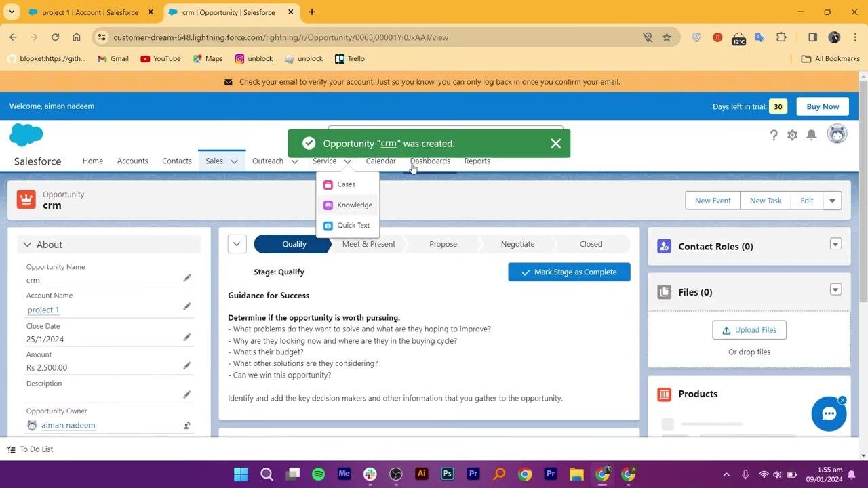Reload the page in Chrome

pyautogui.click(x=55, y=37)
